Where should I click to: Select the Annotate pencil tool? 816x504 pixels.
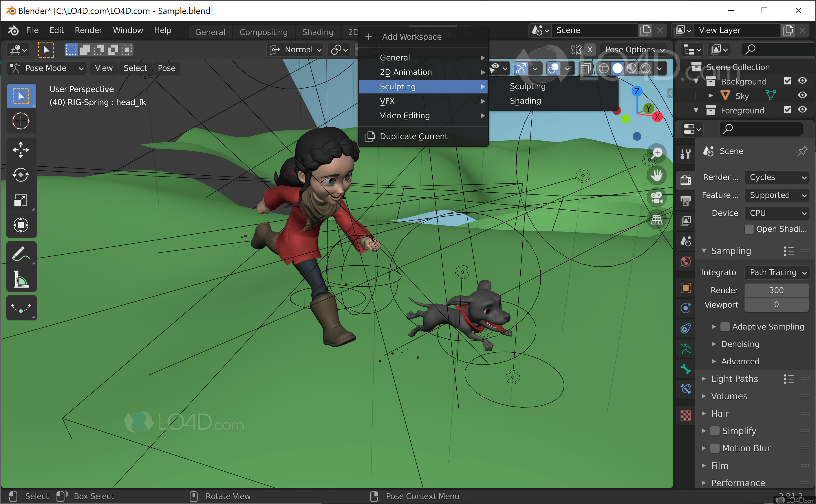[21, 254]
